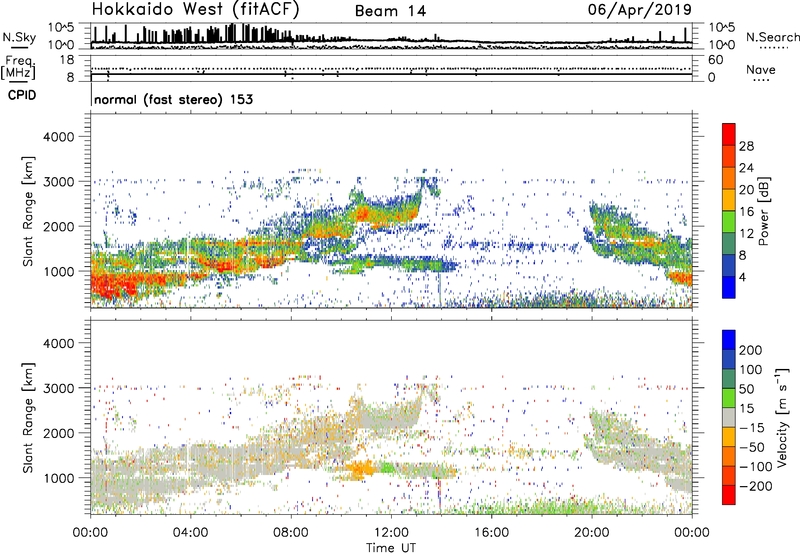Click the '4000' tick of the power panel

58,137
